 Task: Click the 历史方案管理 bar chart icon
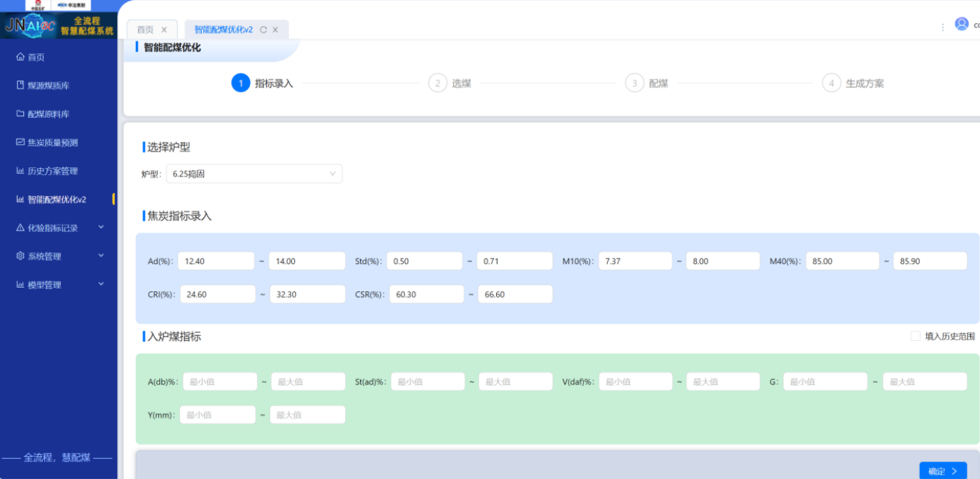[x=20, y=171]
